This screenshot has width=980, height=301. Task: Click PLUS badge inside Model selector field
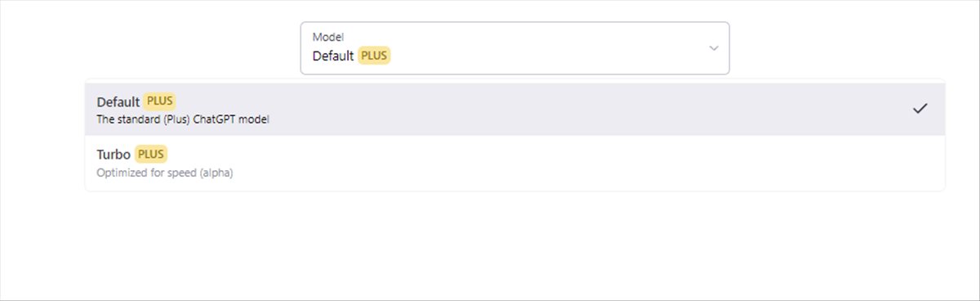[x=375, y=56]
